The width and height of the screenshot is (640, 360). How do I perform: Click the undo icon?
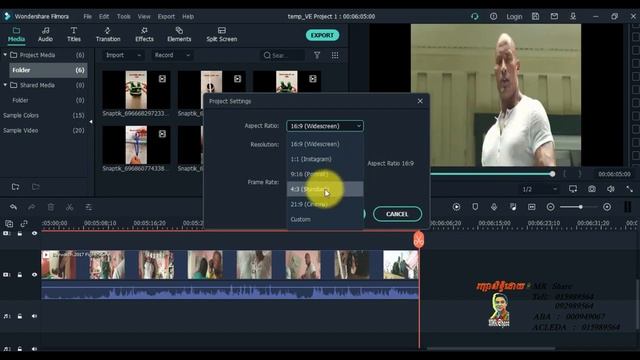click(x=13, y=207)
